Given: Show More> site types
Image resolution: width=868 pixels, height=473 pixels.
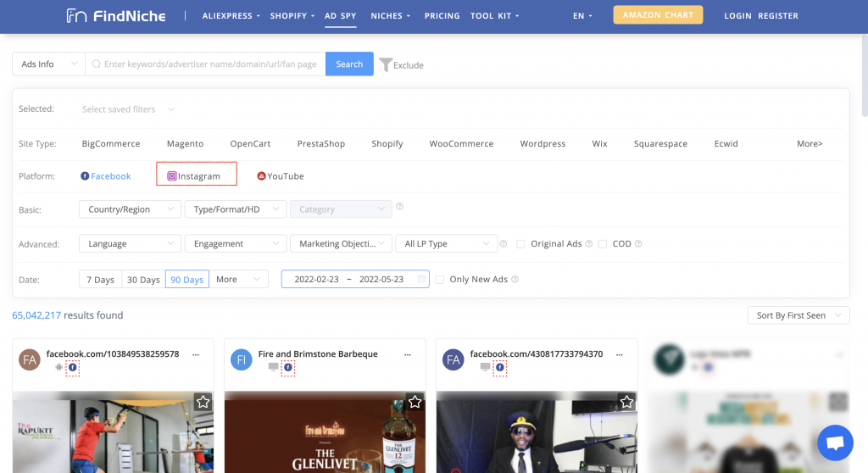Looking at the screenshot, I should (810, 143).
